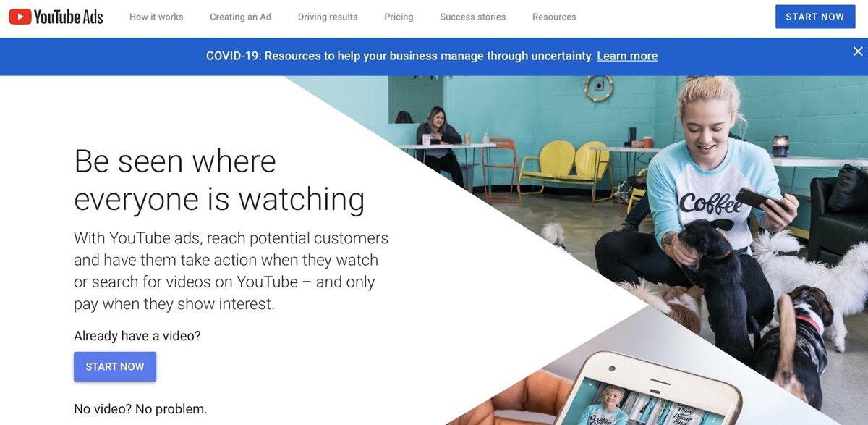Click the YouTube ads description paragraph

[x=231, y=271]
